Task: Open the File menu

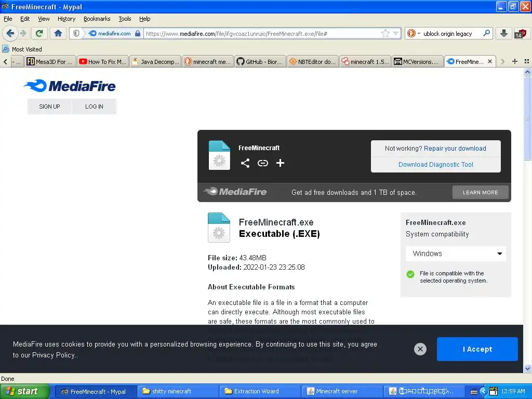Action: pyautogui.click(x=8, y=19)
